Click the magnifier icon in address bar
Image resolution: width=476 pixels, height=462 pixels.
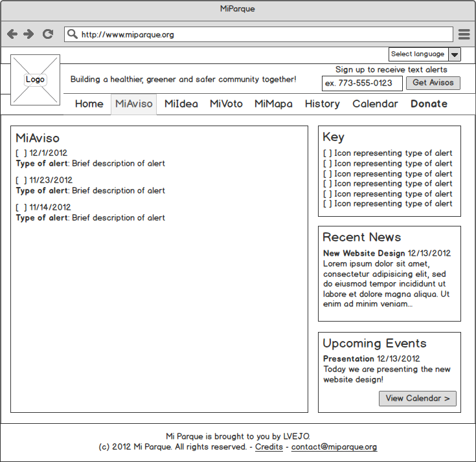(x=73, y=34)
